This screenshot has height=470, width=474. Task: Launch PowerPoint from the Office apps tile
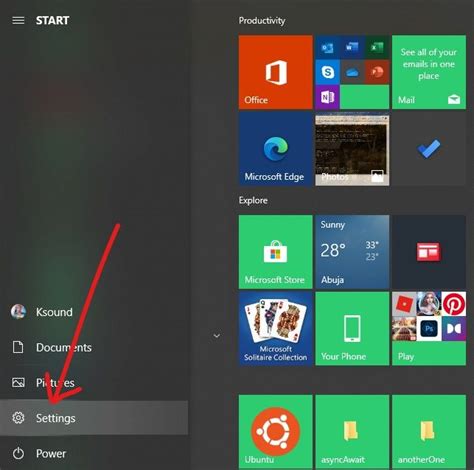(377, 72)
